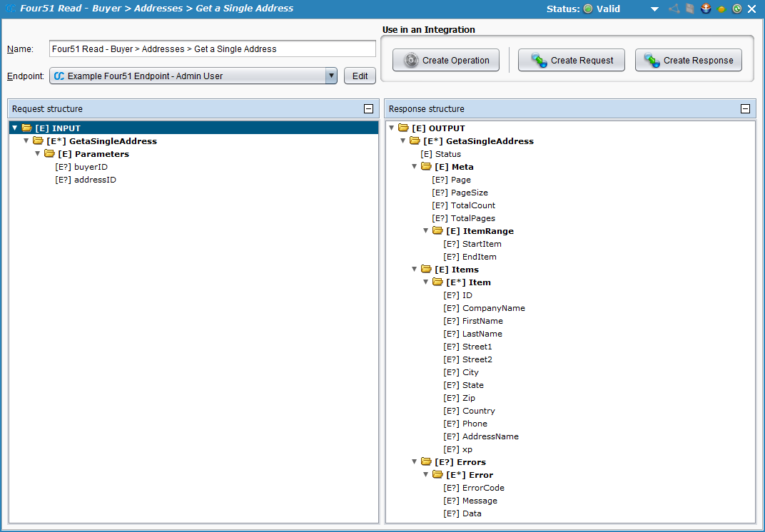Open the title bar actions dropdown arrow

click(x=654, y=9)
